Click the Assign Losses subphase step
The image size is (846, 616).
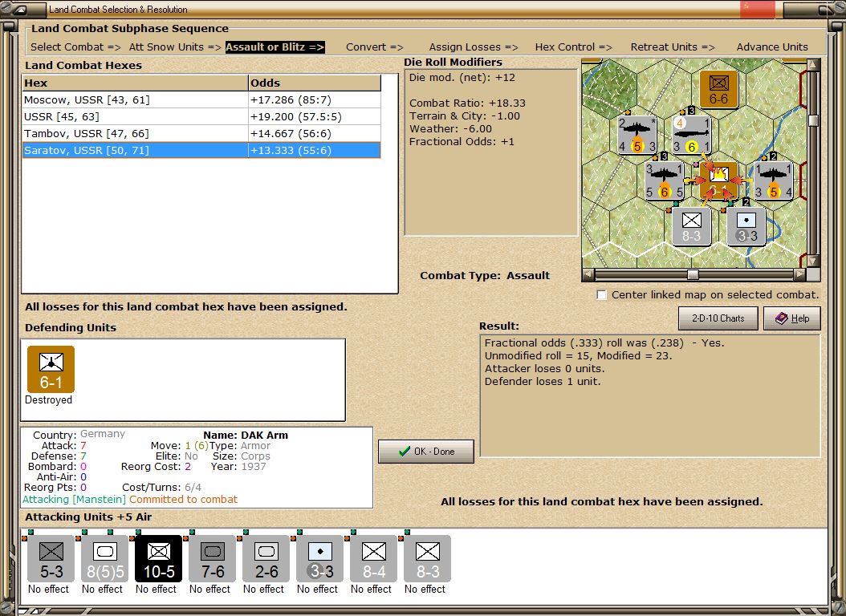[x=474, y=47]
